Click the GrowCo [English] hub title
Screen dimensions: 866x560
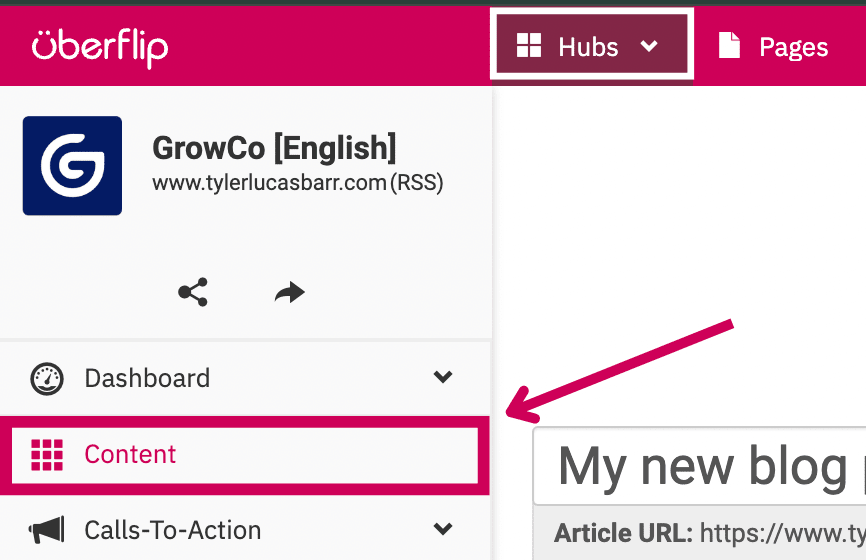[x=274, y=147]
